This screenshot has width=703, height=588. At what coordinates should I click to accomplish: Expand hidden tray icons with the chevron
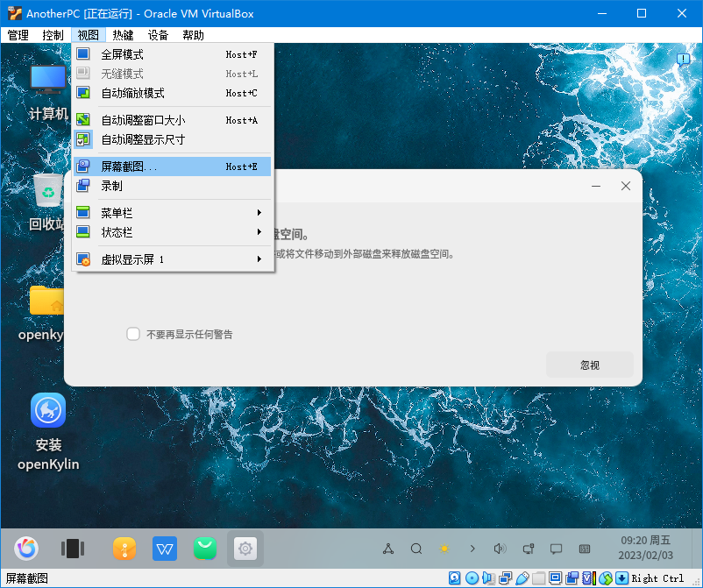point(472,549)
